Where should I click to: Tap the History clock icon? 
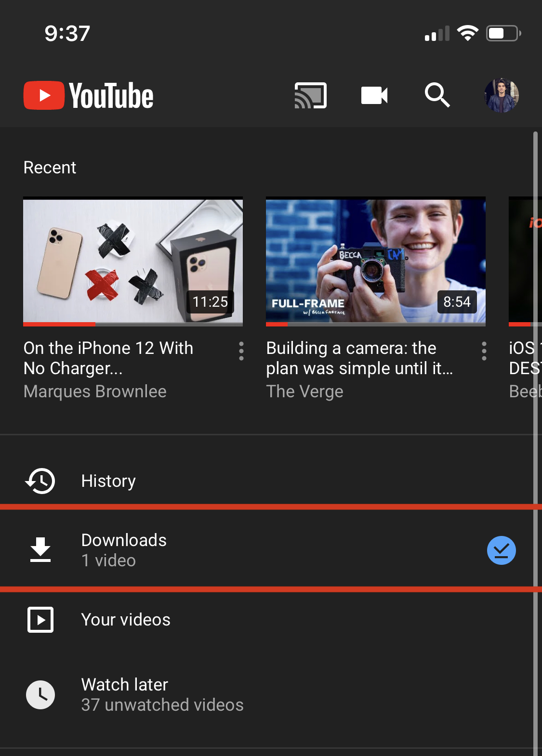click(x=40, y=481)
